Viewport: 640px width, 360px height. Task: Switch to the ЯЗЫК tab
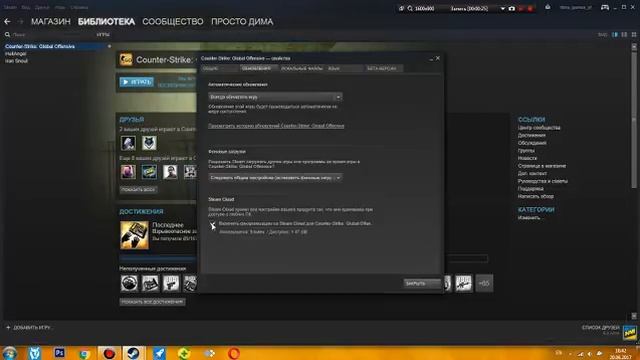coord(344,69)
